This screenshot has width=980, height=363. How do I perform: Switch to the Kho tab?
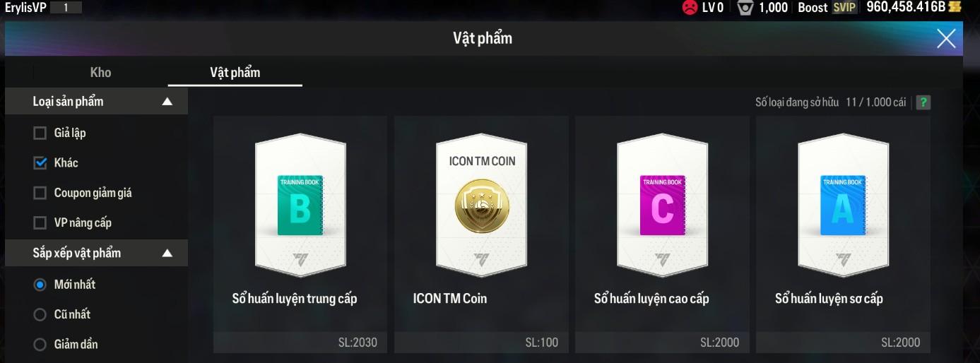tap(101, 72)
